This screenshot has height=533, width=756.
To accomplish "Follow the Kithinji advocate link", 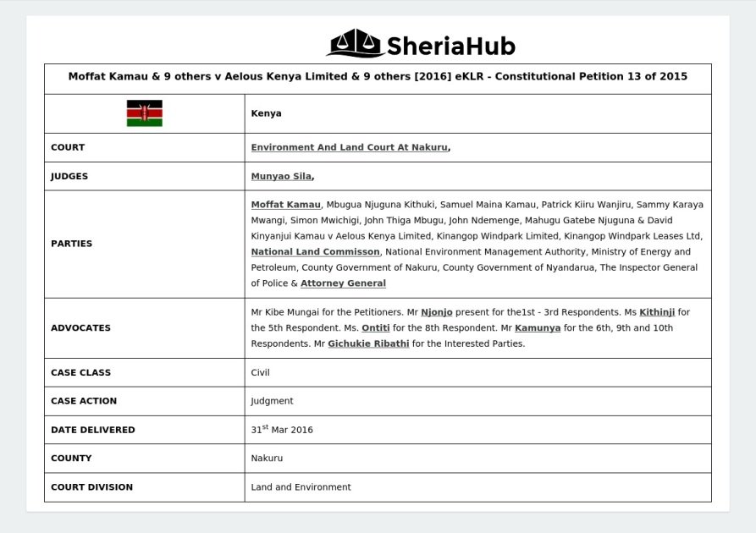I will click(657, 312).
